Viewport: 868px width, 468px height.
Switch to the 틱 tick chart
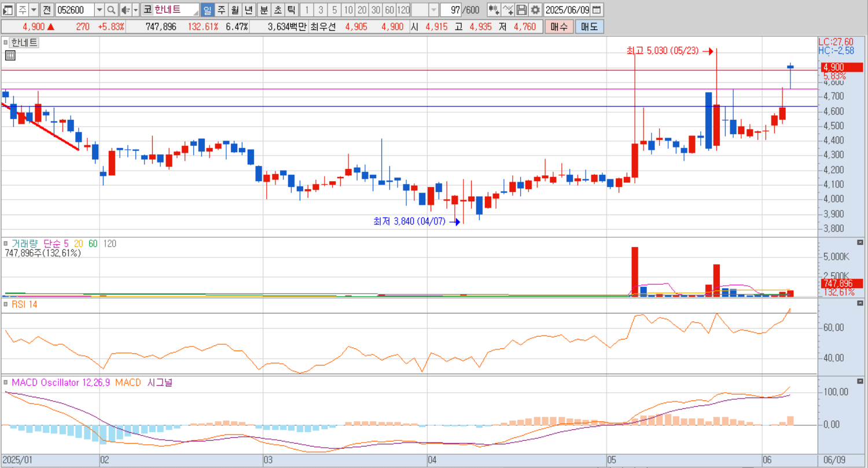(x=291, y=10)
